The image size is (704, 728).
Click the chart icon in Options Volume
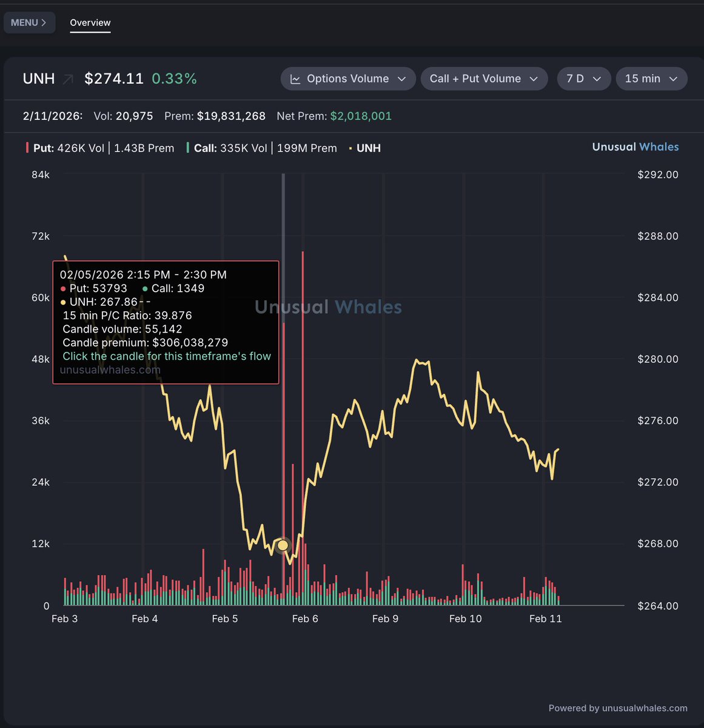point(295,79)
